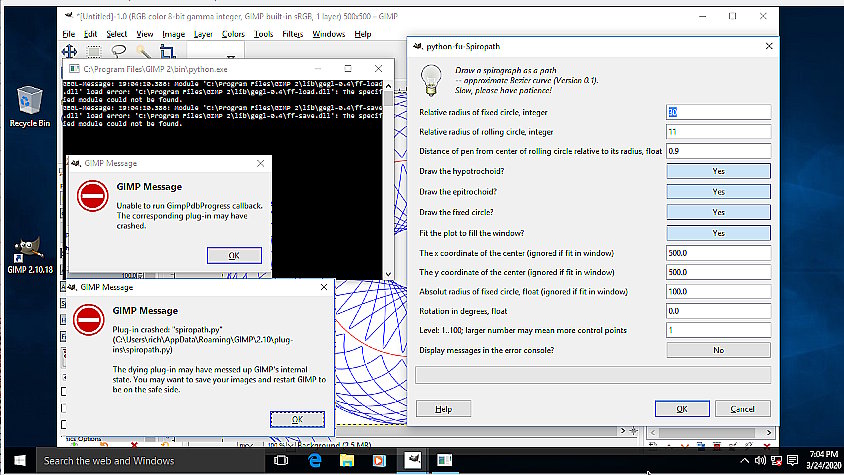
Task: Open the Image menu
Action: pyautogui.click(x=173, y=34)
